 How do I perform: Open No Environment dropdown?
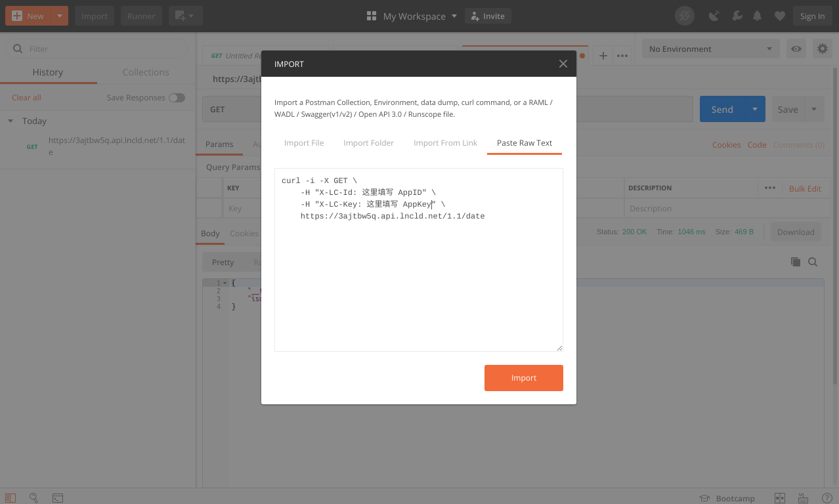[x=710, y=49]
